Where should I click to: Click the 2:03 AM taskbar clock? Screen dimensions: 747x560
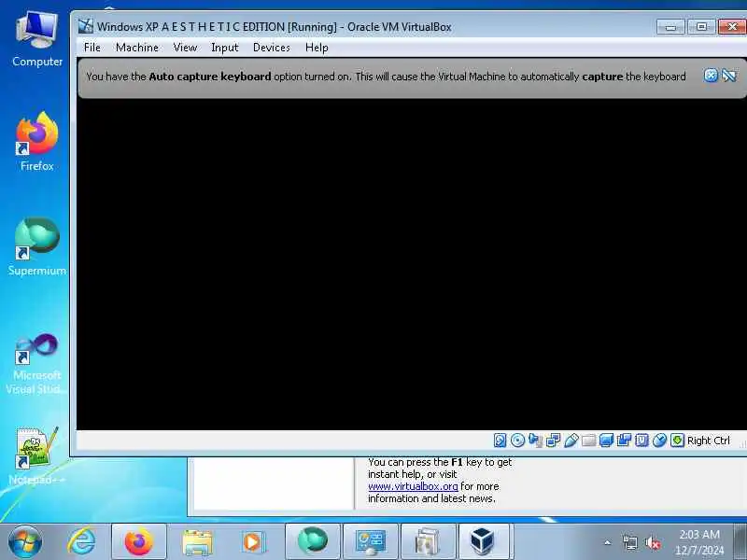(x=698, y=542)
